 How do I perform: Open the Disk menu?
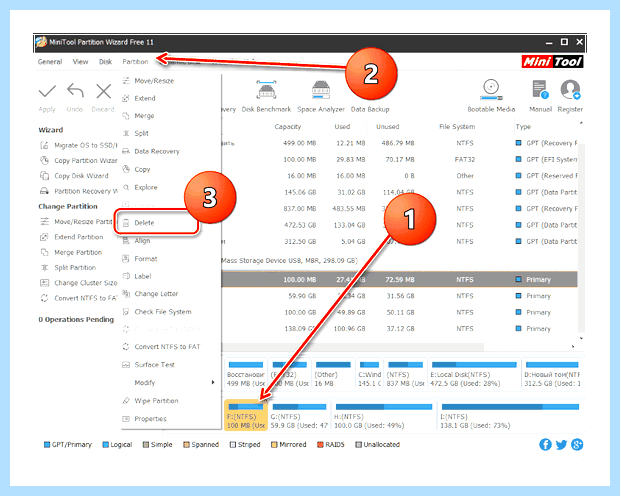coord(106,62)
